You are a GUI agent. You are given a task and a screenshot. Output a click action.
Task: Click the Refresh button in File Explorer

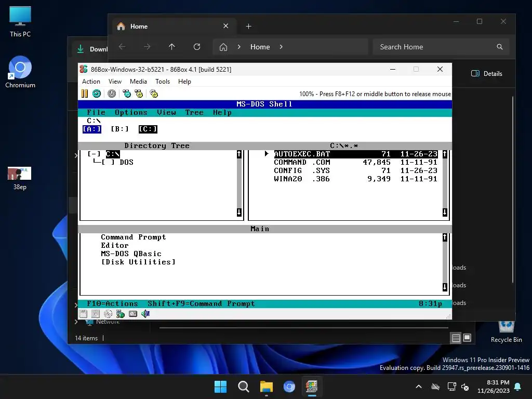(197, 47)
